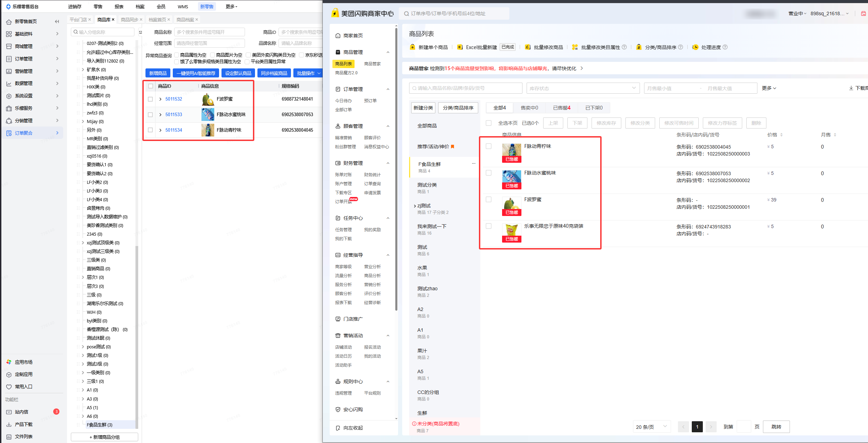This screenshot has height=443, width=868.
Task: Open the 更多 filter dropdown in Meituan
Action: 769,88
